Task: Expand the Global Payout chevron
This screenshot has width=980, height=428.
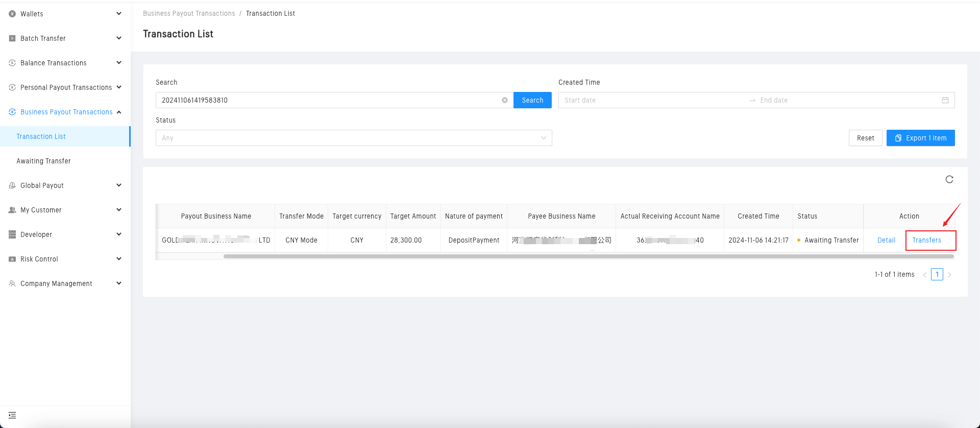Action: pos(119,185)
